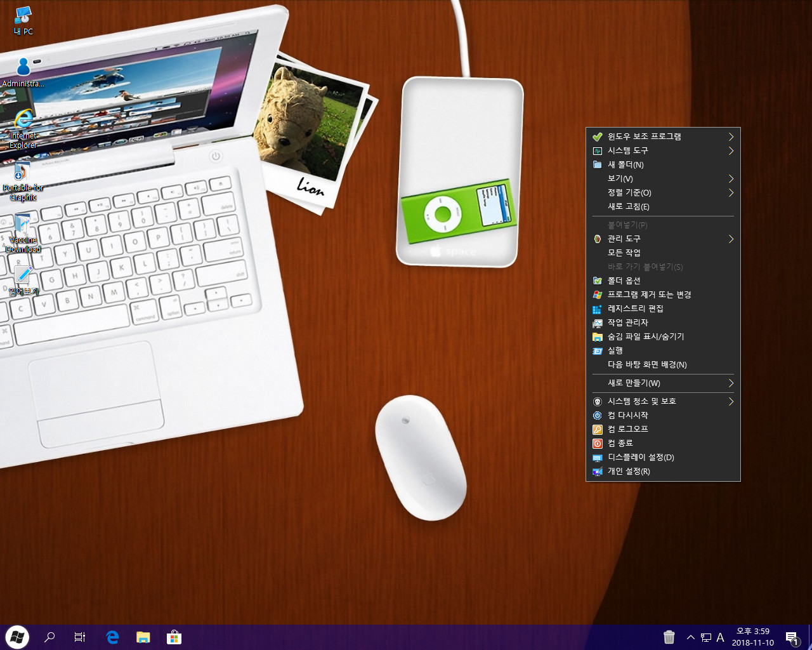
Task: Show hidden tray icons chevron
Action: coord(690,637)
